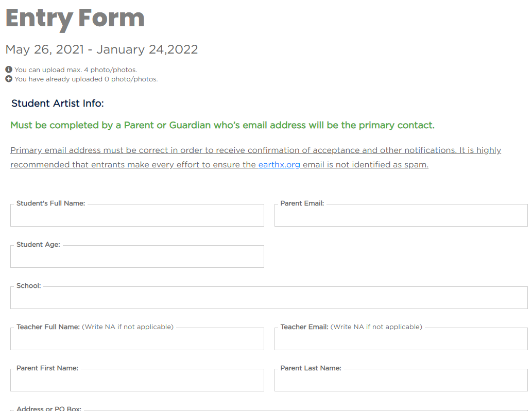Click the 'already uploaded 0 photo/photos' text
The image size is (532, 411).
point(86,79)
